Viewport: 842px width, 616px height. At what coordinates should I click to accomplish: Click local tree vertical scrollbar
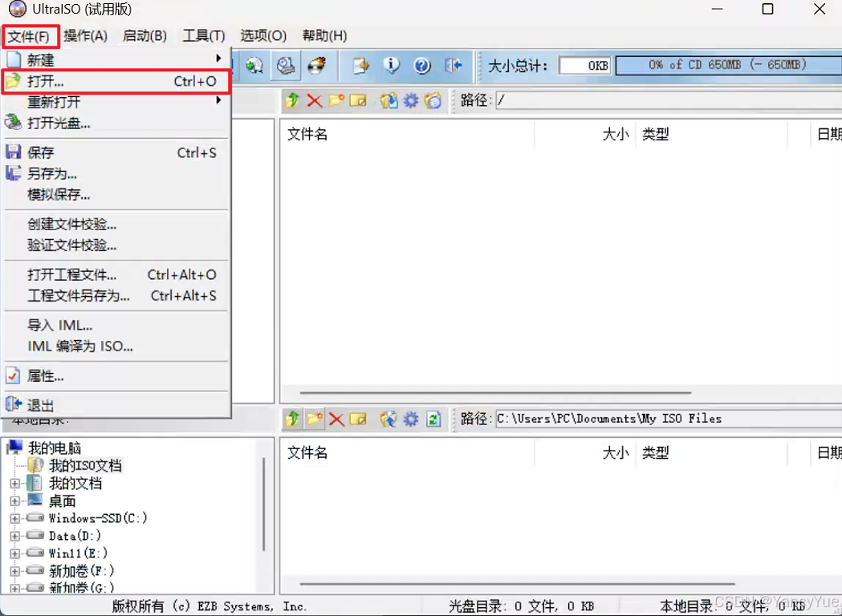(263, 504)
